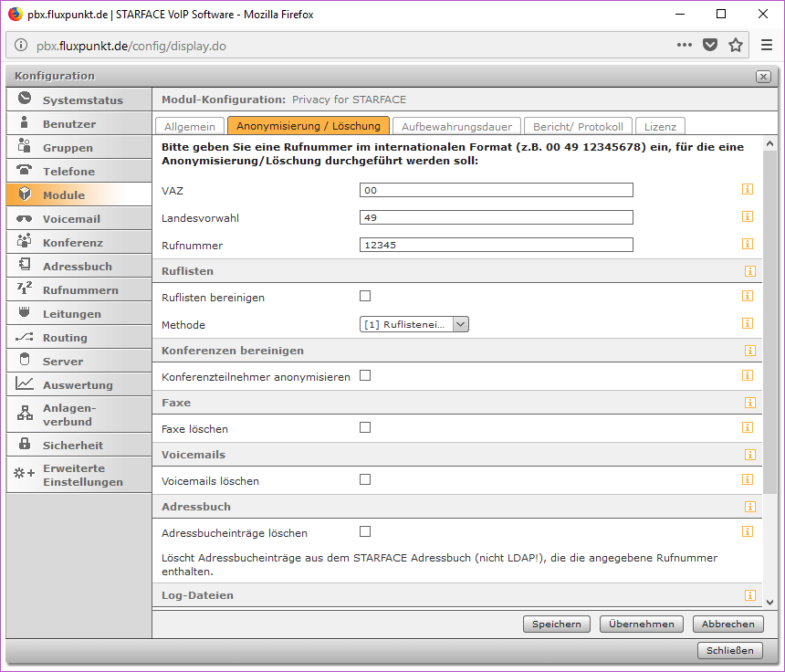Show info for Rufnummer field
Image resolution: width=785 pixels, height=672 pixels.
(748, 244)
